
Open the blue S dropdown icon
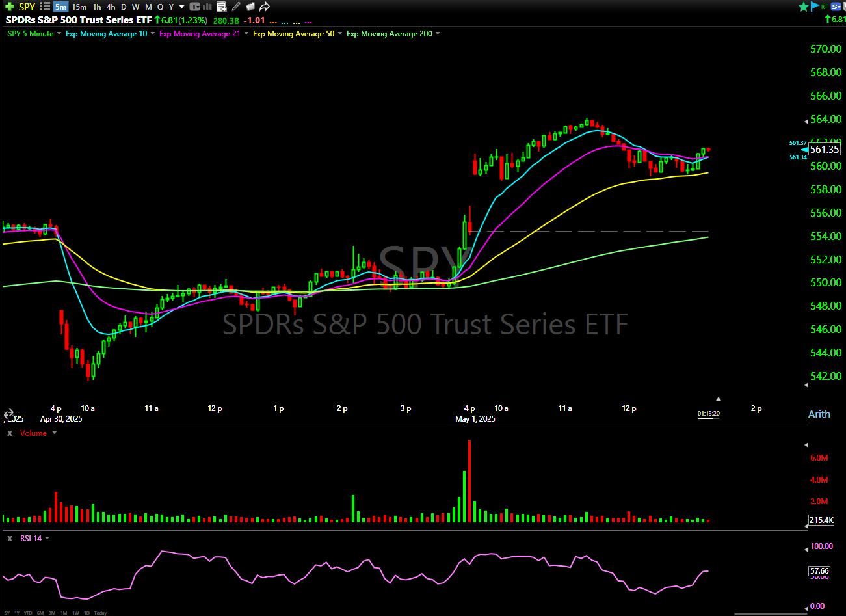pos(836,7)
